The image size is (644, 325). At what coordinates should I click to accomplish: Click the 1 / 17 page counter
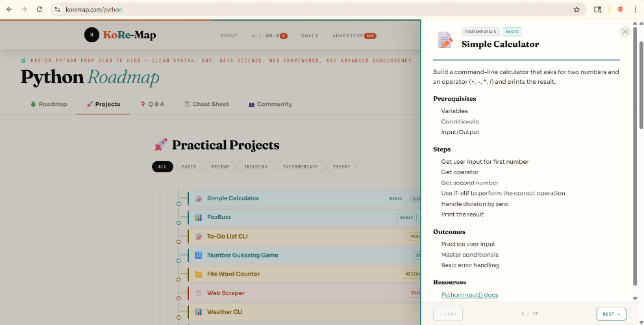(529, 314)
